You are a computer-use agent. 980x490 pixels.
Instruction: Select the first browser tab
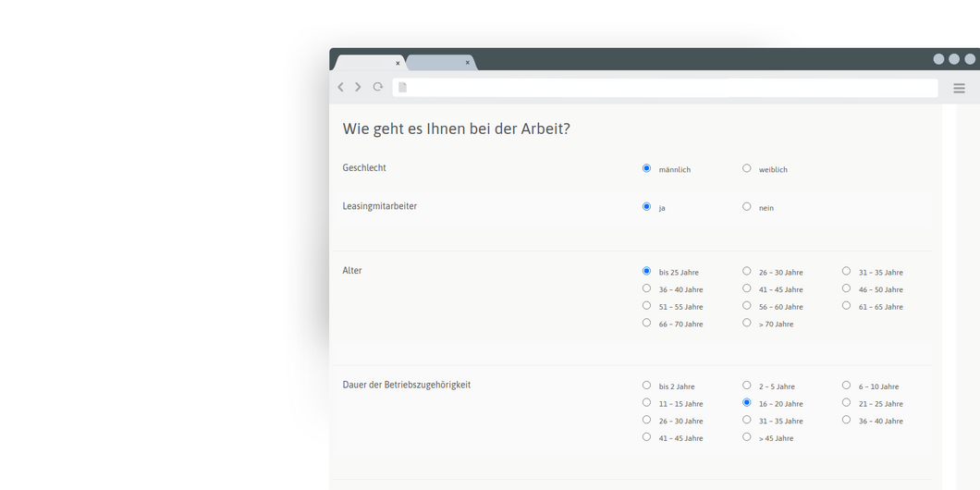coord(370,63)
